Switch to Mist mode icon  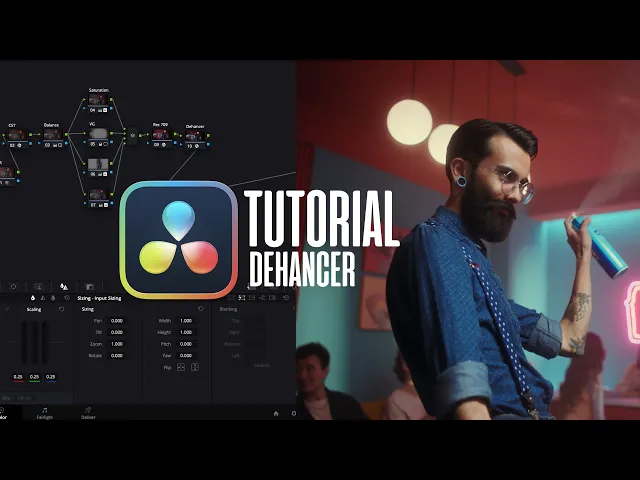[x=53, y=298]
